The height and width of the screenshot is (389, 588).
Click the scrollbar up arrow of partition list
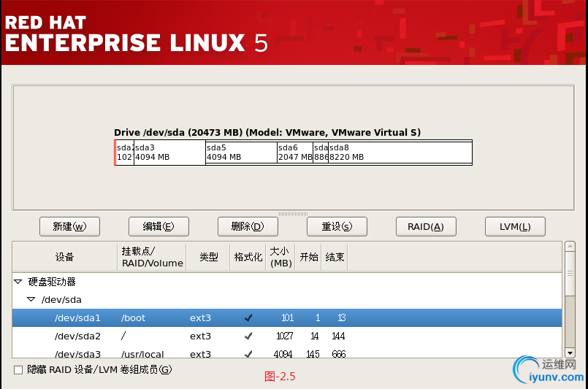pyautogui.click(x=570, y=247)
